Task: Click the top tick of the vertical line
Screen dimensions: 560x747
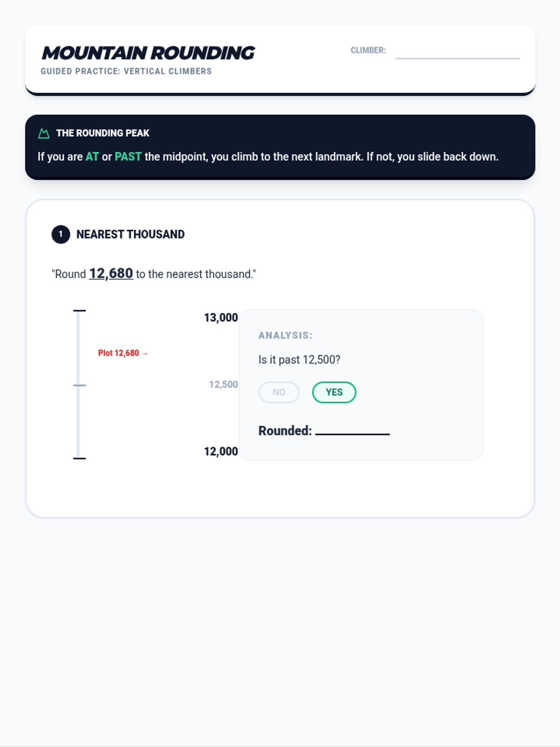Action: (79, 310)
